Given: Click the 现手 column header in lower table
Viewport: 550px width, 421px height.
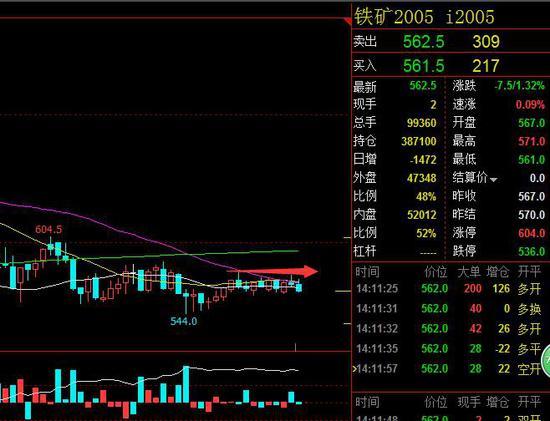Looking at the screenshot, I should click(469, 402).
